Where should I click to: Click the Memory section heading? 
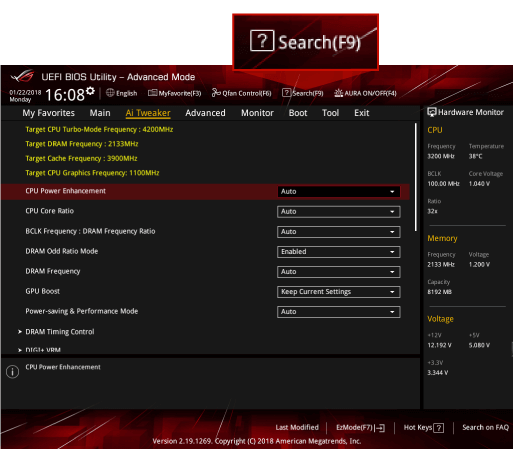(x=442, y=238)
